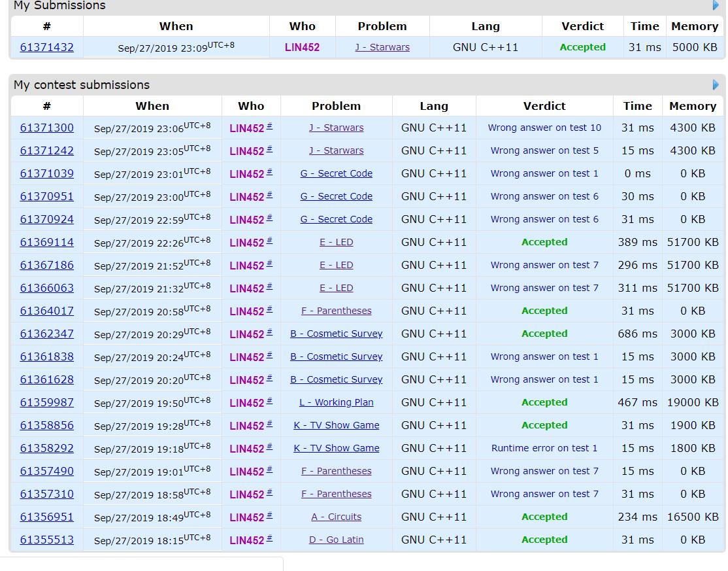Screen dimensions: 728x571
Task: Open submission 61362347
Action: point(47,334)
